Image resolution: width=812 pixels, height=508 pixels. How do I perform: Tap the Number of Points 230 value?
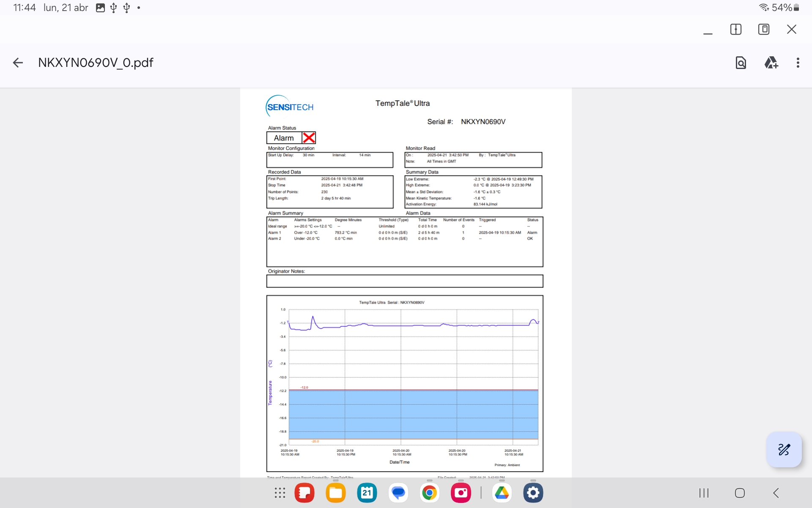pos(324,192)
